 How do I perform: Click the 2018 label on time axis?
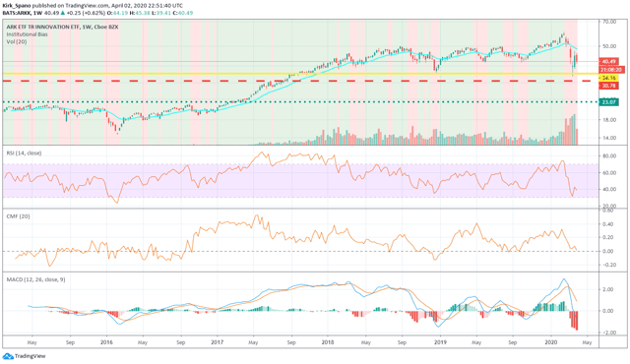tap(328, 342)
